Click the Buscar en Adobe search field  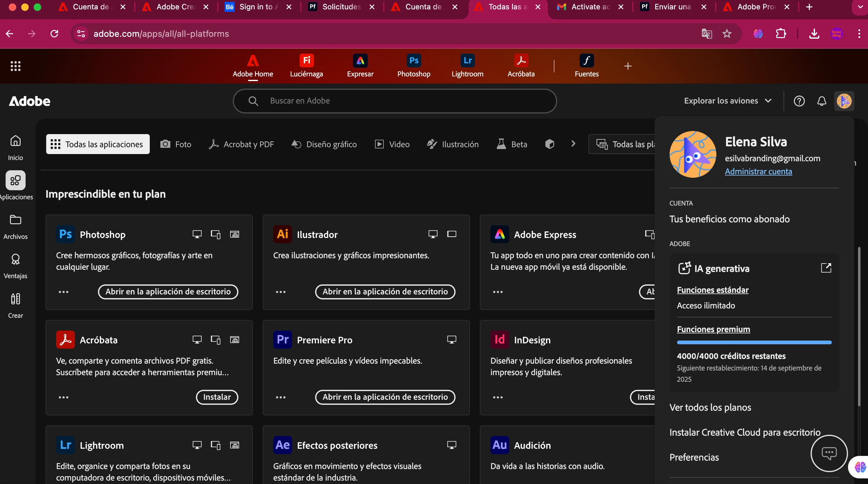[x=394, y=101]
